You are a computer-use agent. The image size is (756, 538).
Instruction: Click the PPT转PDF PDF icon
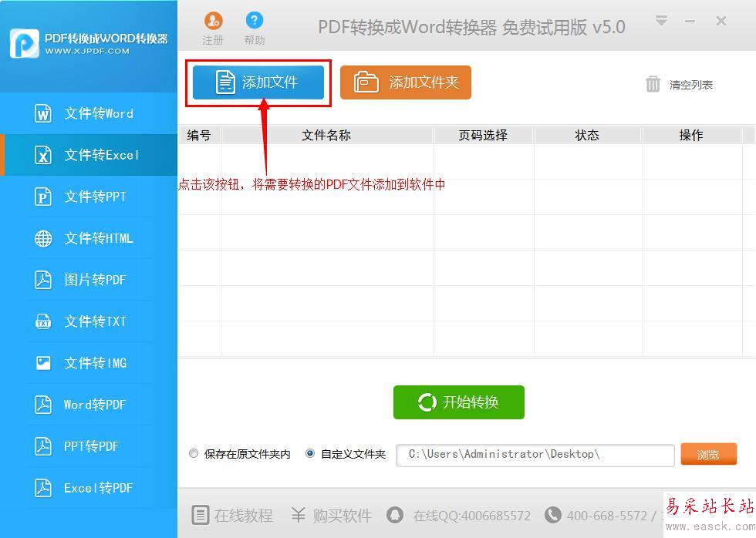click(x=43, y=446)
